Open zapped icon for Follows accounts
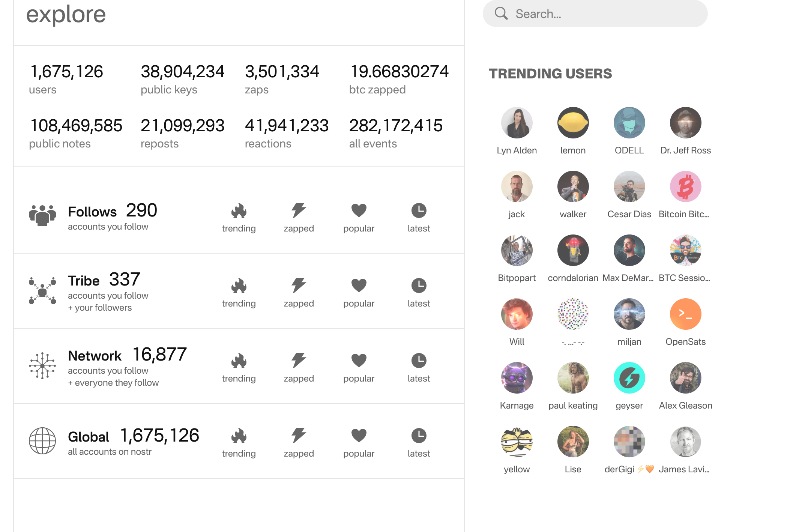 [299, 211]
